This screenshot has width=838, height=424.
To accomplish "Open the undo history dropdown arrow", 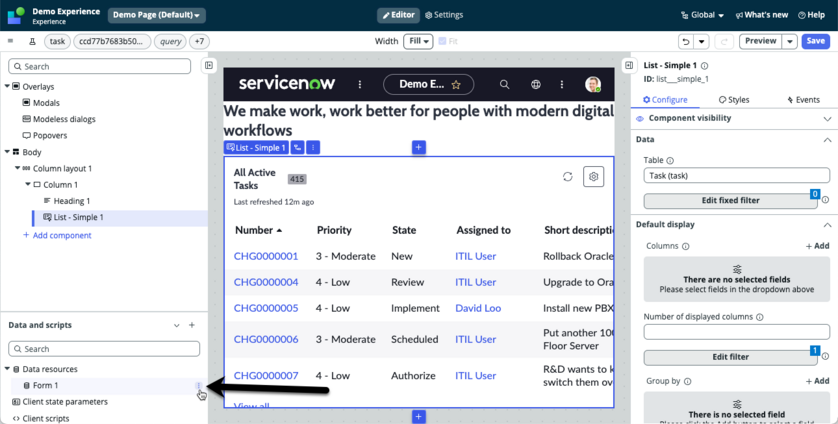I will coord(702,41).
